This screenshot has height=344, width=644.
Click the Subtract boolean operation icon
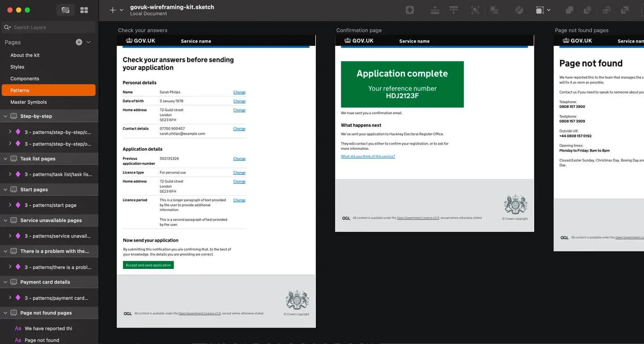click(588, 10)
